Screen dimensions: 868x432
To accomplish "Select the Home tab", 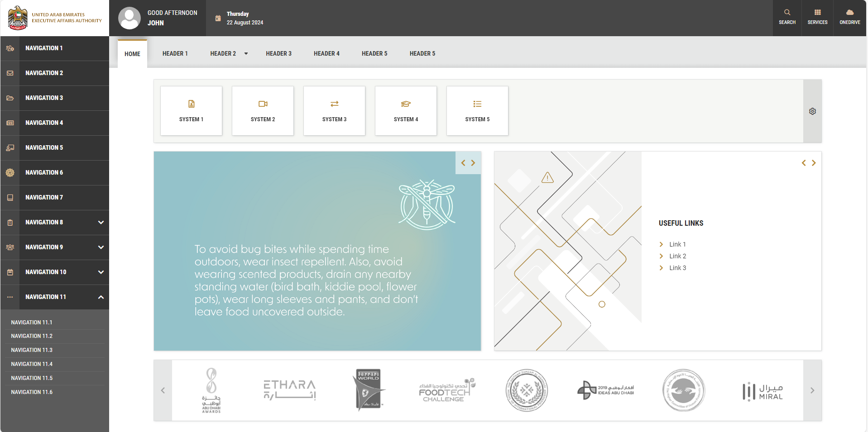I will coord(132,54).
